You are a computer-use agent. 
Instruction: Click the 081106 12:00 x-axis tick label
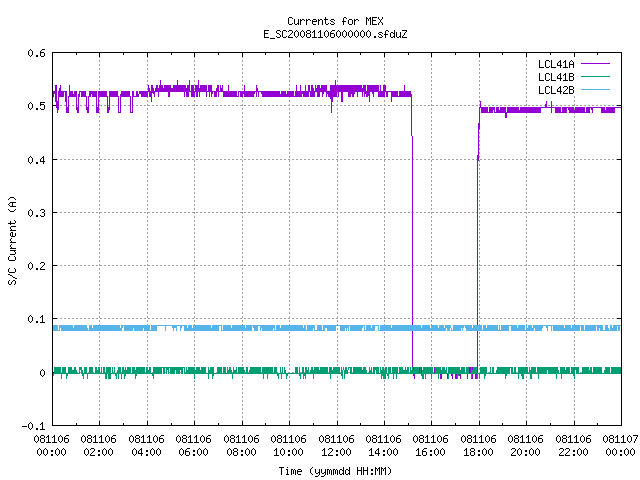click(336, 446)
